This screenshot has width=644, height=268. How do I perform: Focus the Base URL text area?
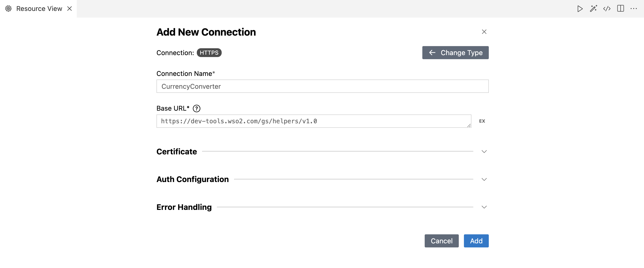tap(314, 121)
